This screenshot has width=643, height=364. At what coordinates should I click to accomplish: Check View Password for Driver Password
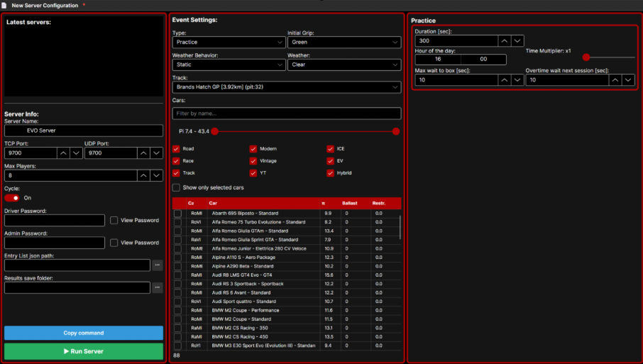114,221
